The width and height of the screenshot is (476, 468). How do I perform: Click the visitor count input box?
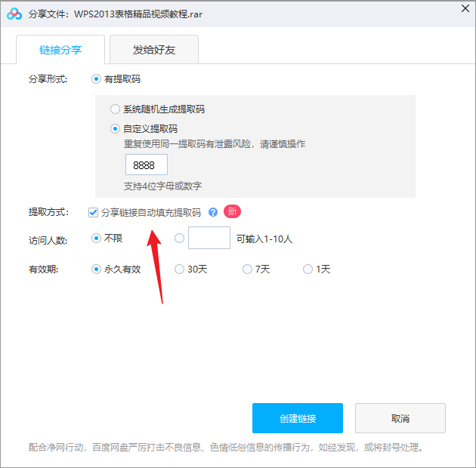tap(209, 238)
